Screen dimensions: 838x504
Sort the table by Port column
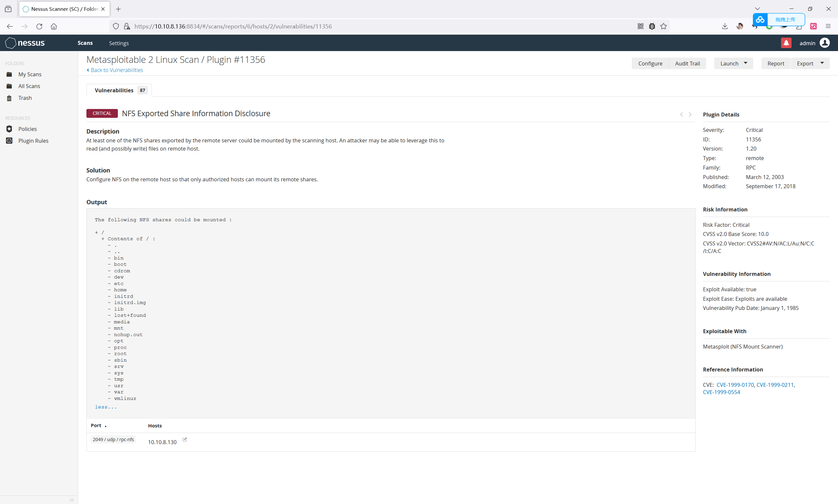99,425
